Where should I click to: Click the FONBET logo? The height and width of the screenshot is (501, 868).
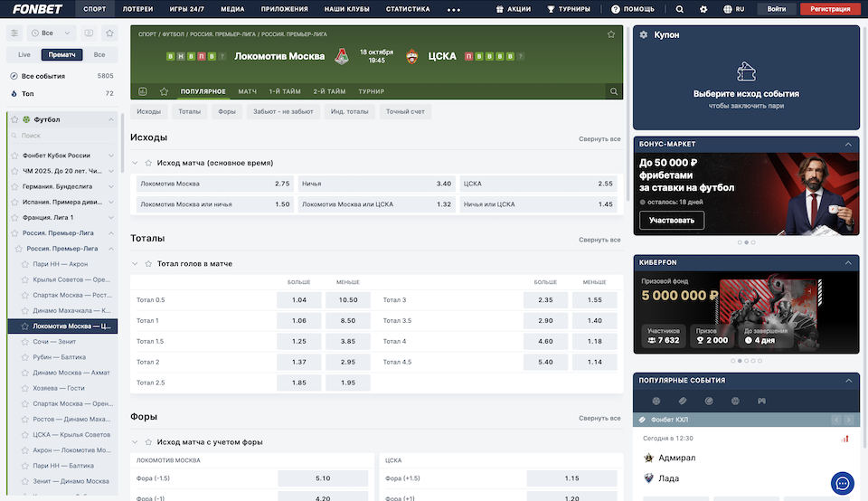click(x=38, y=9)
